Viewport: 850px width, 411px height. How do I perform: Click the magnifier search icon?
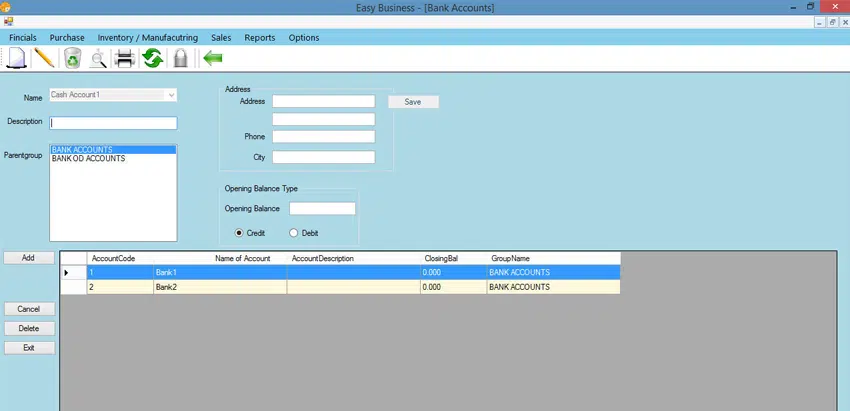click(98, 59)
